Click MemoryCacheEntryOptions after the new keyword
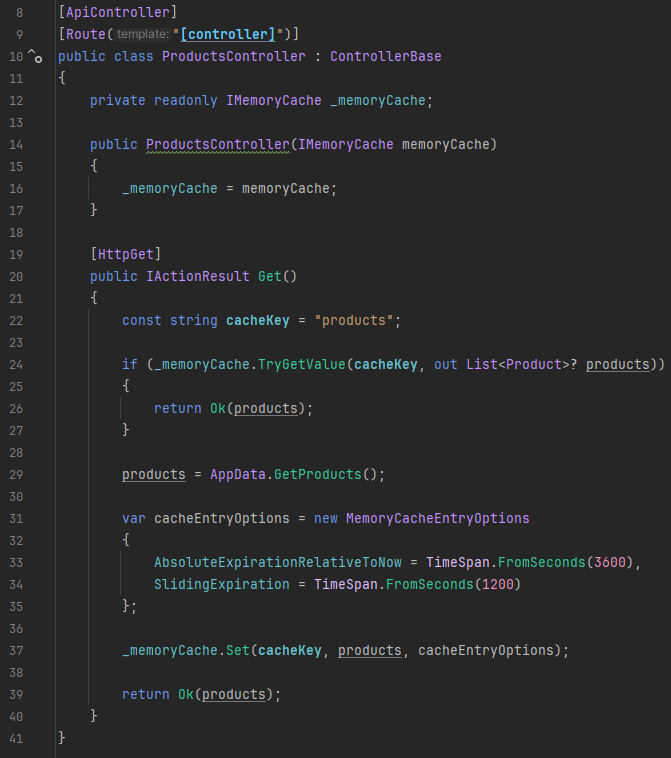 pyautogui.click(x=437, y=518)
